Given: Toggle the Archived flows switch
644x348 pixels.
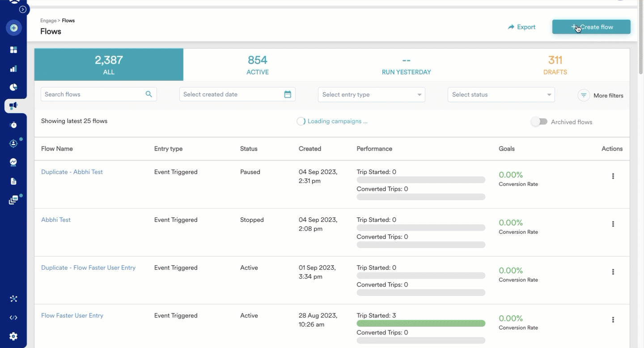Looking at the screenshot, I should coord(539,121).
